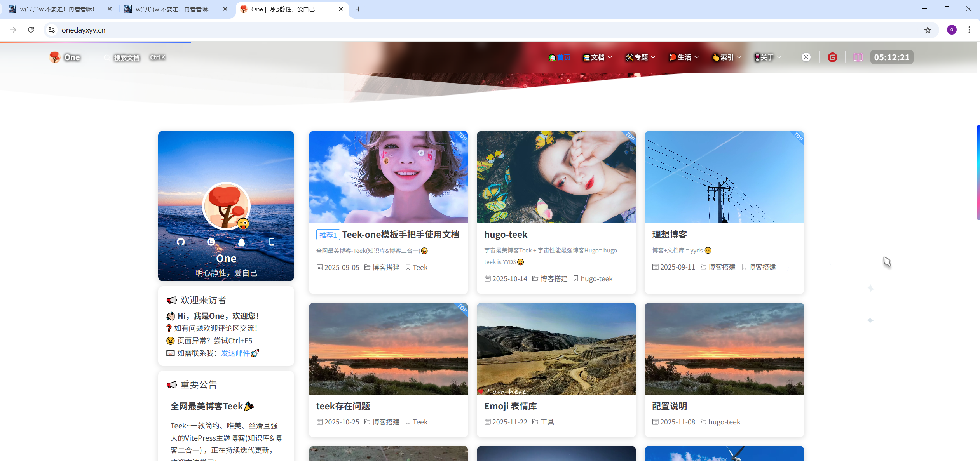Open the pink book reading-mode icon

pyautogui.click(x=858, y=57)
